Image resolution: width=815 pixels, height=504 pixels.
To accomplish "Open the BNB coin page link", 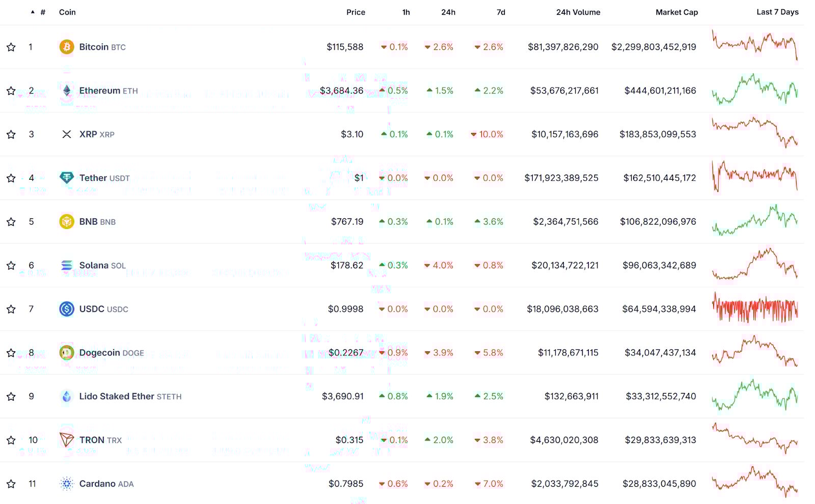I will pyautogui.click(x=97, y=221).
